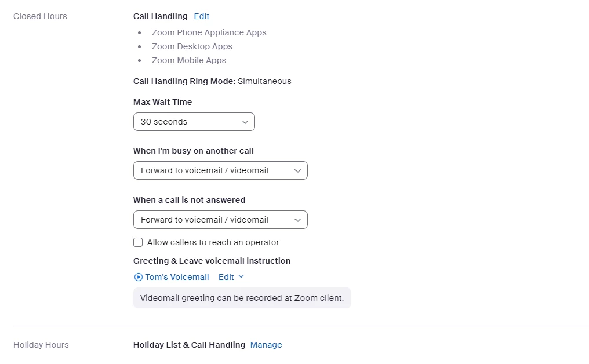The height and width of the screenshot is (364, 589).
Task: Open the Tom's Voicemail link
Action: [177, 277]
